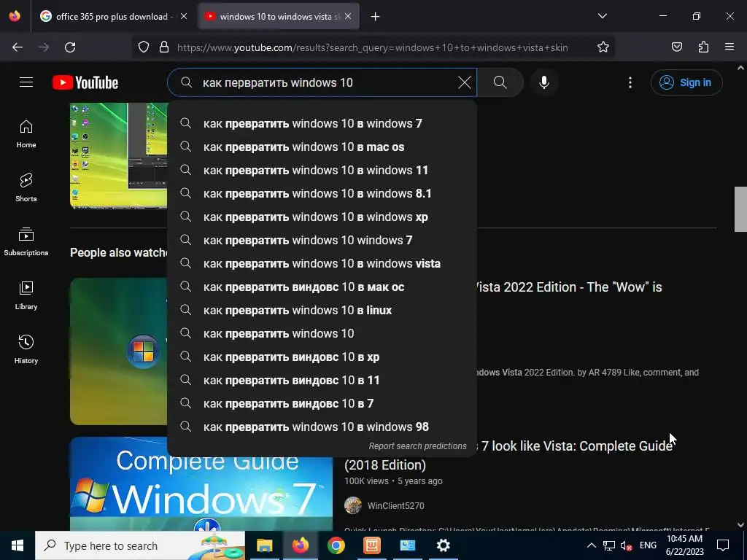This screenshot has height=560, width=747.
Task: Select suggestion 'как превратить windows 10' only
Action: pos(322,333)
